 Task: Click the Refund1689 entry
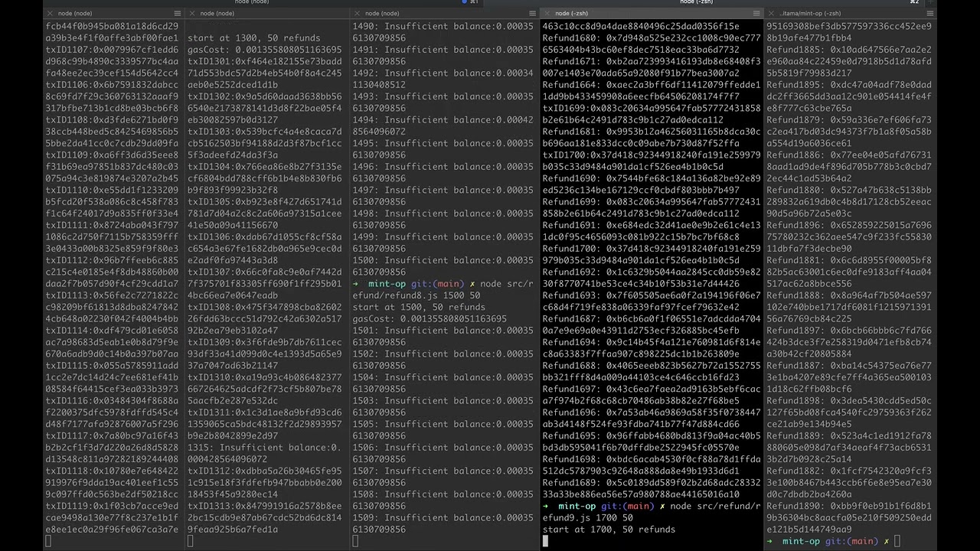[x=652, y=488]
